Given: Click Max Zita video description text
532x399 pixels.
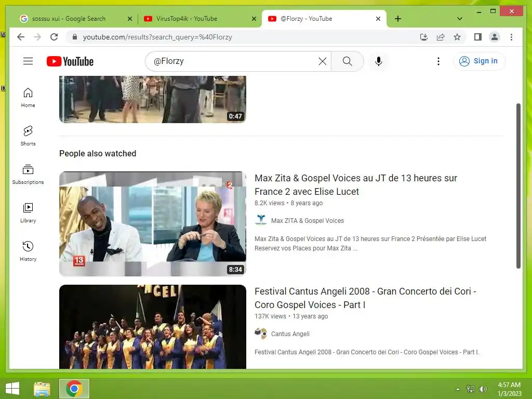Looking at the screenshot, I should 370,244.
